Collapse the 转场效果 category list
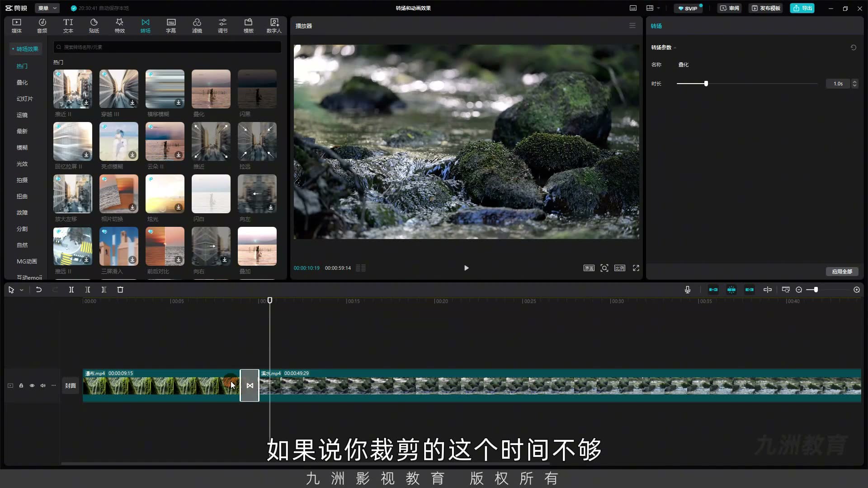The image size is (868, 488). pyautogui.click(x=25, y=49)
